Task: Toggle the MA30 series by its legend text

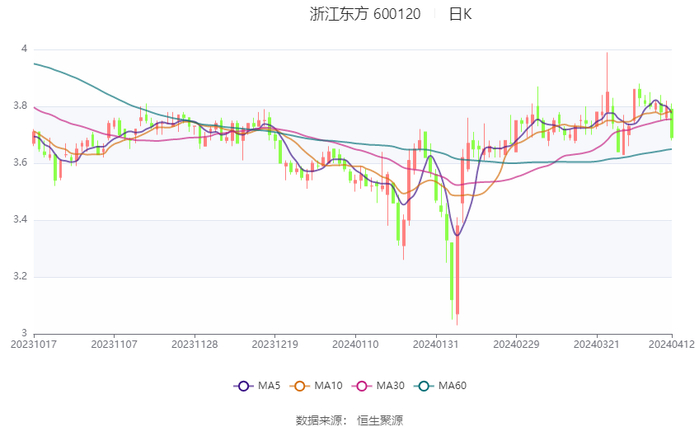Action: click(x=391, y=385)
